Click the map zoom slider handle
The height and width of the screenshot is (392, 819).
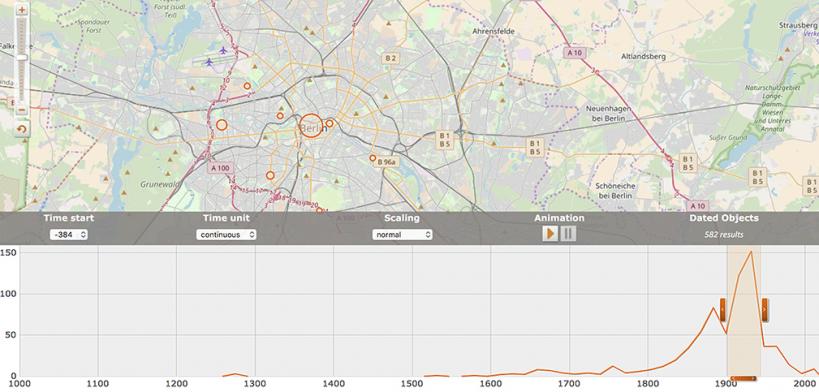(22, 58)
